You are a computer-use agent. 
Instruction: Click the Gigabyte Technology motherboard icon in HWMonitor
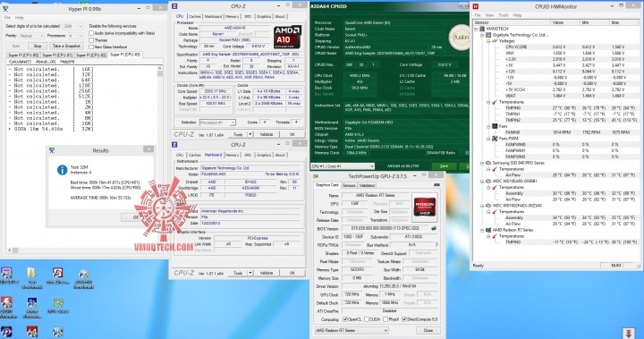click(x=488, y=35)
